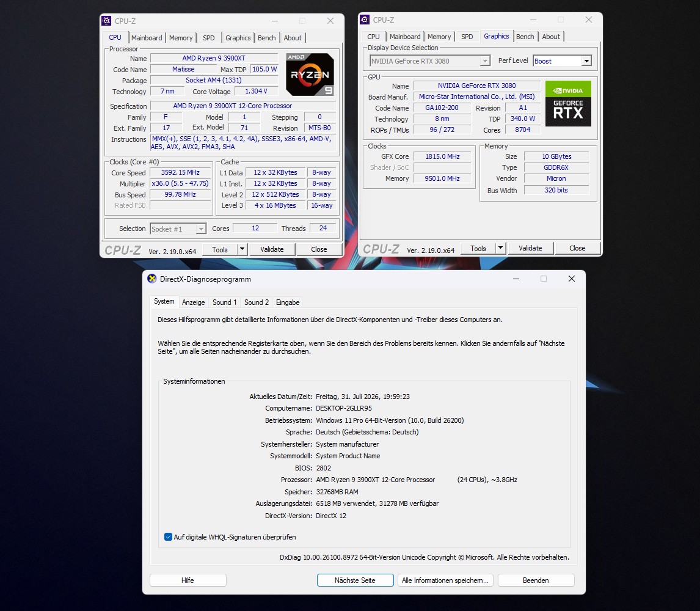Select the System tab in DxDiag
The height and width of the screenshot is (611, 700).
[x=164, y=301]
